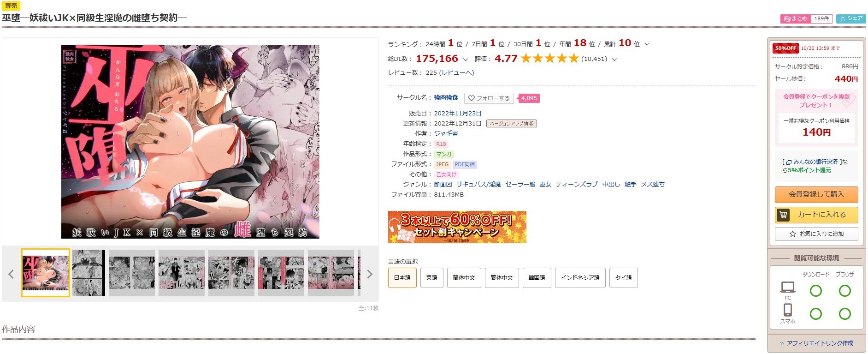
Task: Open the 60%OFF set campaign banner
Action: point(457,227)
